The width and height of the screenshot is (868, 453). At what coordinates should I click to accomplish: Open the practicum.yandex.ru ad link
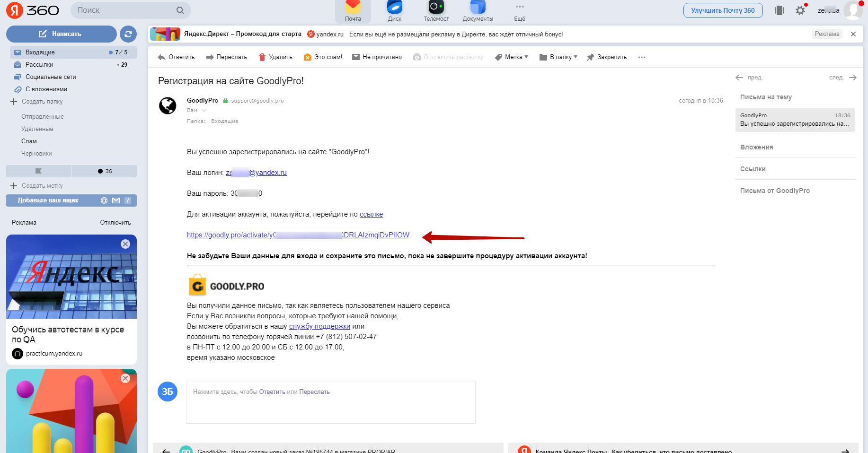54,354
